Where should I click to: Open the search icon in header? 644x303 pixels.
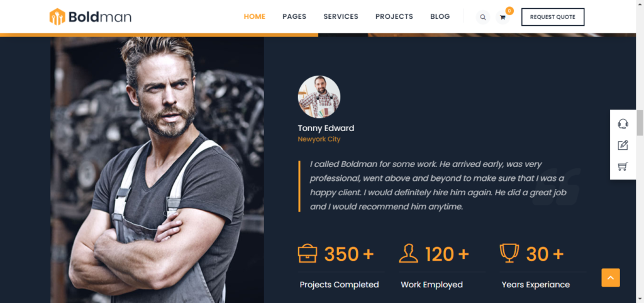pyautogui.click(x=483, y=17)
